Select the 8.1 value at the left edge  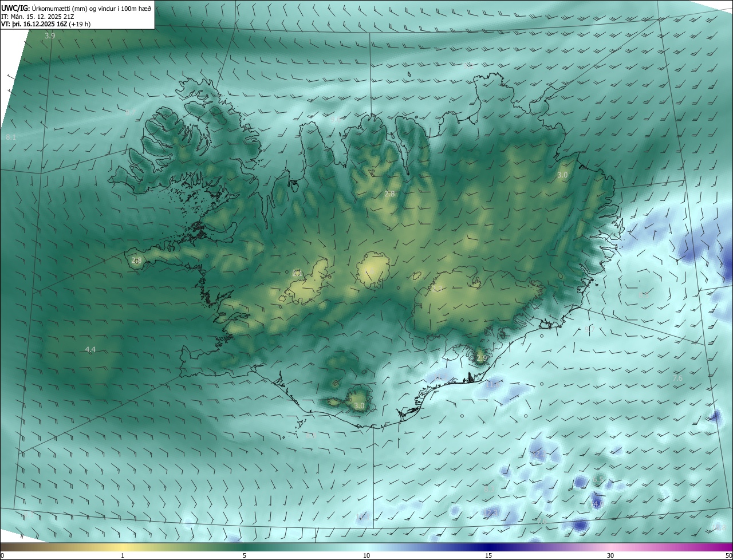(11, 137)
